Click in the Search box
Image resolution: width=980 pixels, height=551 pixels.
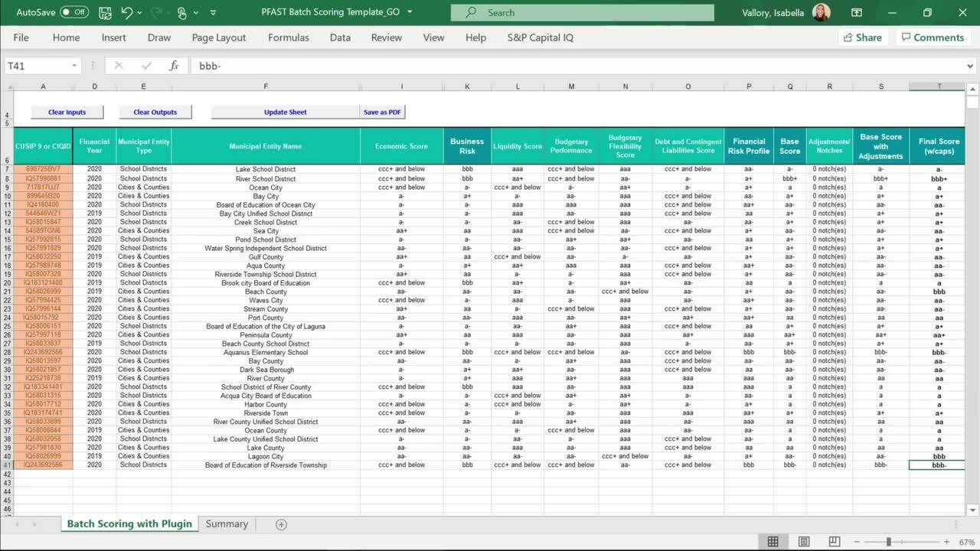point(582,13)
